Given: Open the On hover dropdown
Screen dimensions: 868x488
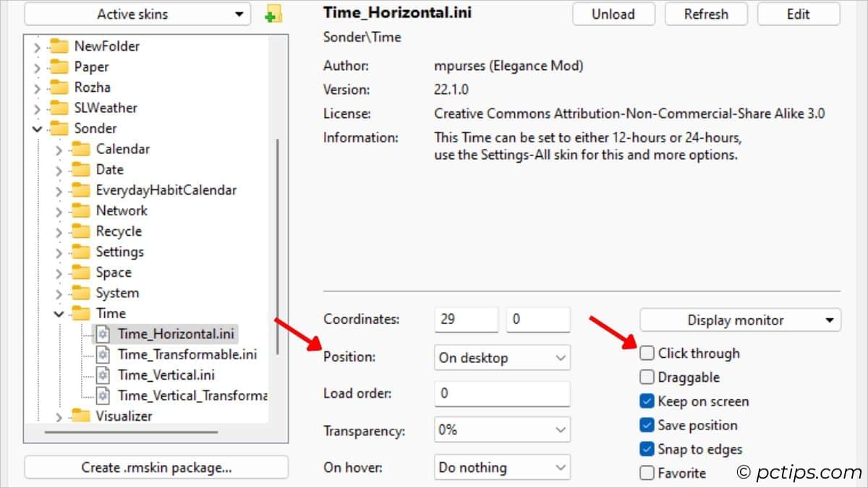Looking at the screenshot, I should 501,467.
